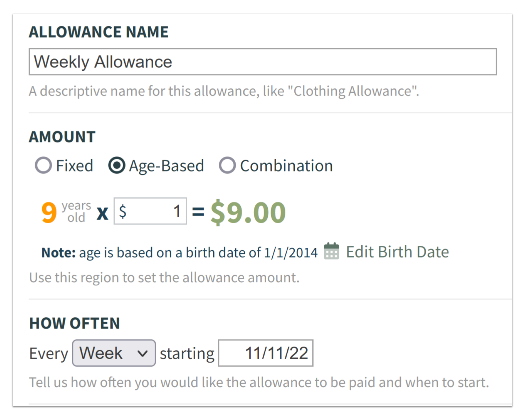Click the orange 9 years old age display

[x=66, y=212]
